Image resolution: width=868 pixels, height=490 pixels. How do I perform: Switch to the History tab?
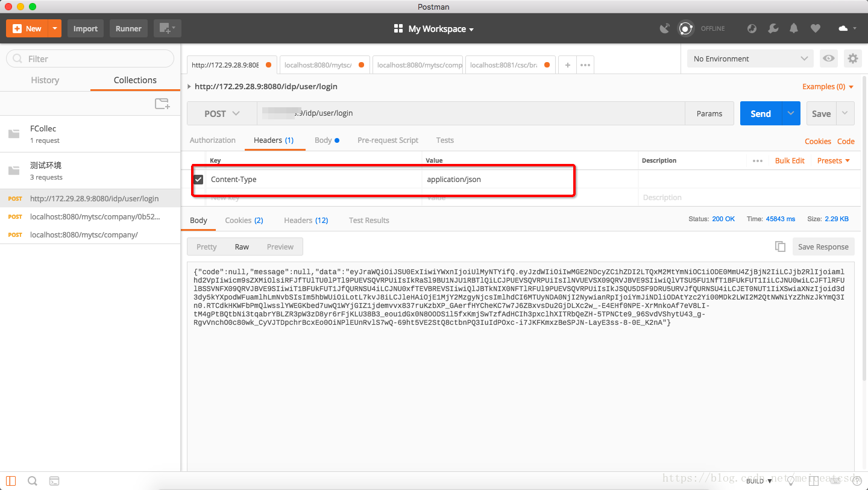[x=45, y=80]
